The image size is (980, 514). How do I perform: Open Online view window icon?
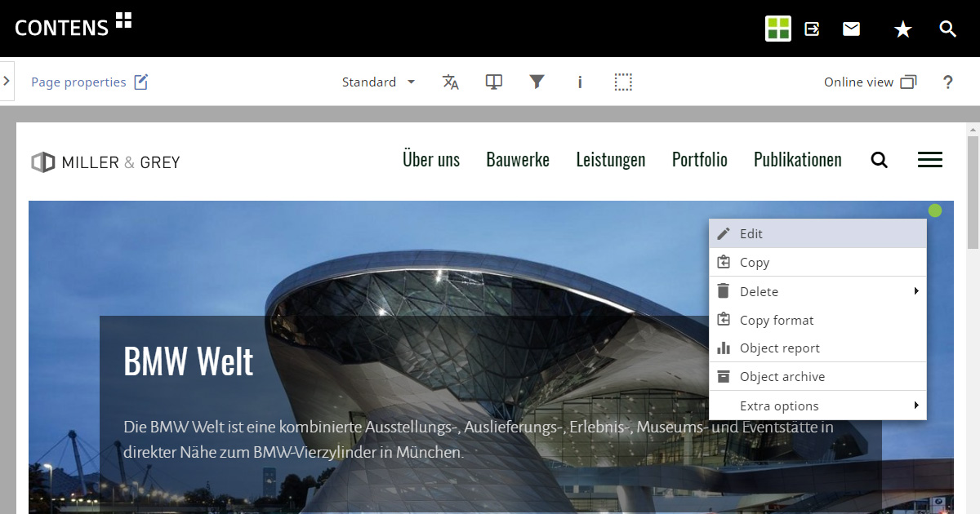point(908,82)
